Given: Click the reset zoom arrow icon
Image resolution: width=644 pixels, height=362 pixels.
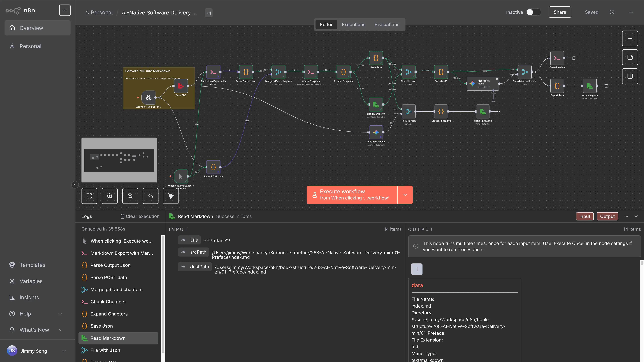Looking at the screenshot, I should pos(151,196).
